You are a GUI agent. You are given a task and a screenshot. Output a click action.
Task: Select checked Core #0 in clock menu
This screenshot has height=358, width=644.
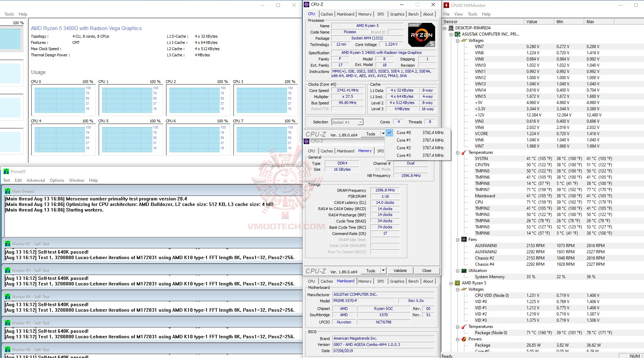pos(418,133)
